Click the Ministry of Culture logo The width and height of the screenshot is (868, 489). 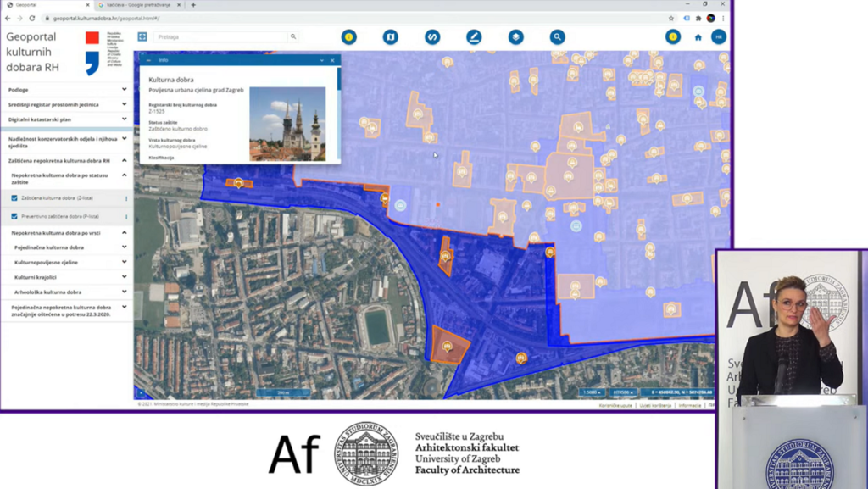click(104, 52)
